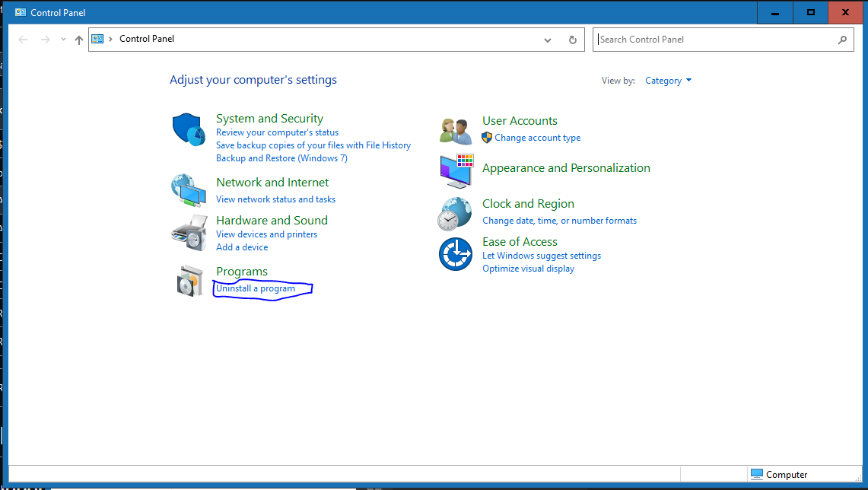Expand the breadcrumb chevron before Control Panel
Image resolution: width=868 pixels, height=490 pixels.
pyautogui.click(x=111, y=39)
